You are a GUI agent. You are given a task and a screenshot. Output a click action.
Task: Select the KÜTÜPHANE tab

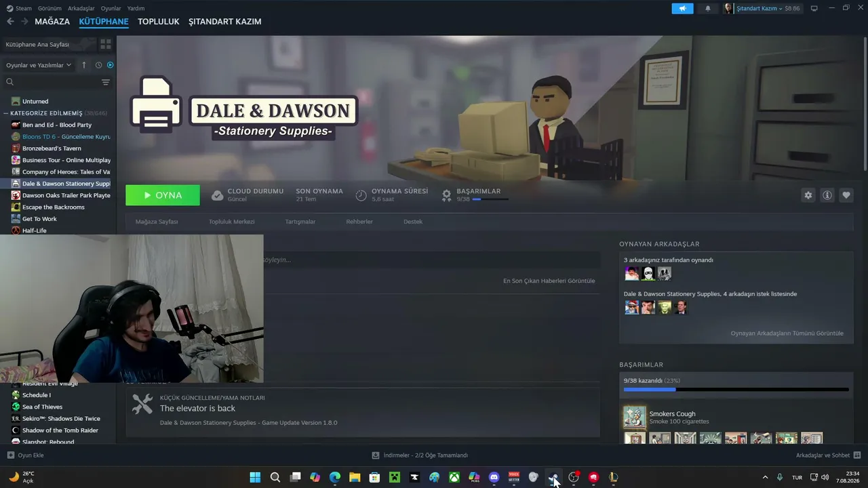tap(104, 22)
